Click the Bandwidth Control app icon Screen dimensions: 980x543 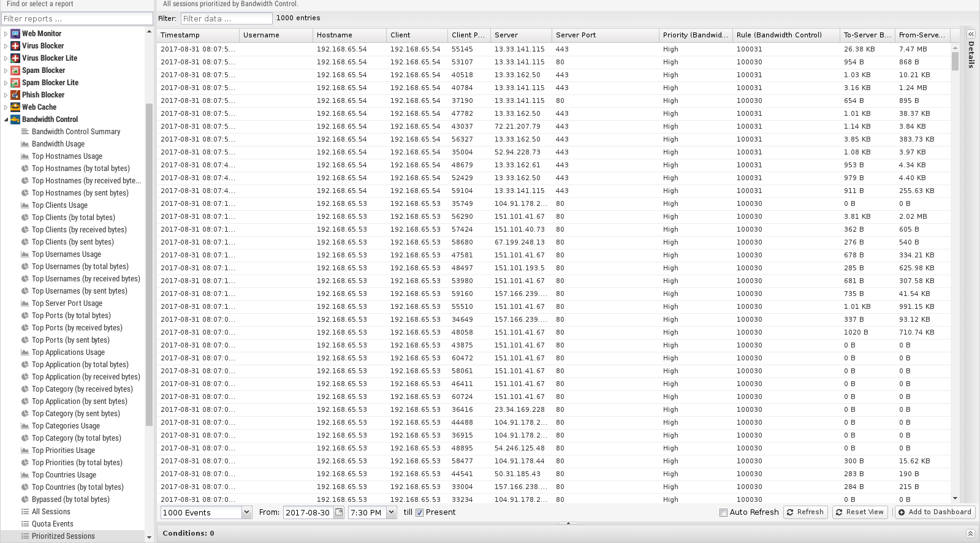click(x=15, y=120)
